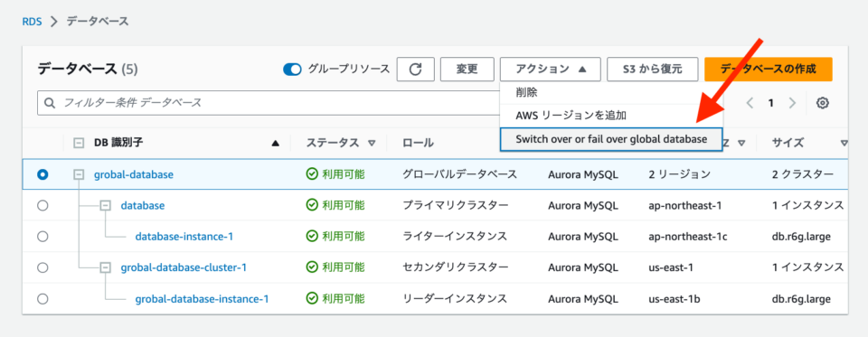The width and height of the screenshot is (868, 337).
Task: Click the 2 クラスター size cell
Action: [803, 174]
